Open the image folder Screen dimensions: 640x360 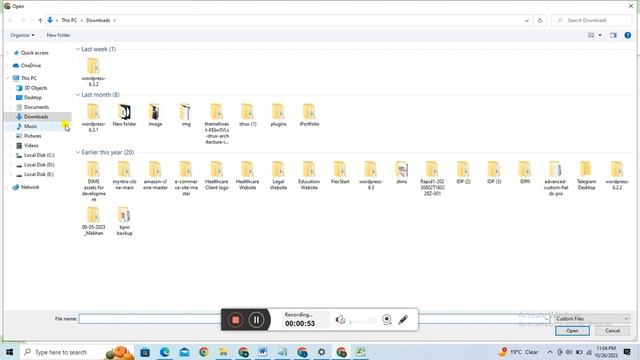(x=155, y=115)
